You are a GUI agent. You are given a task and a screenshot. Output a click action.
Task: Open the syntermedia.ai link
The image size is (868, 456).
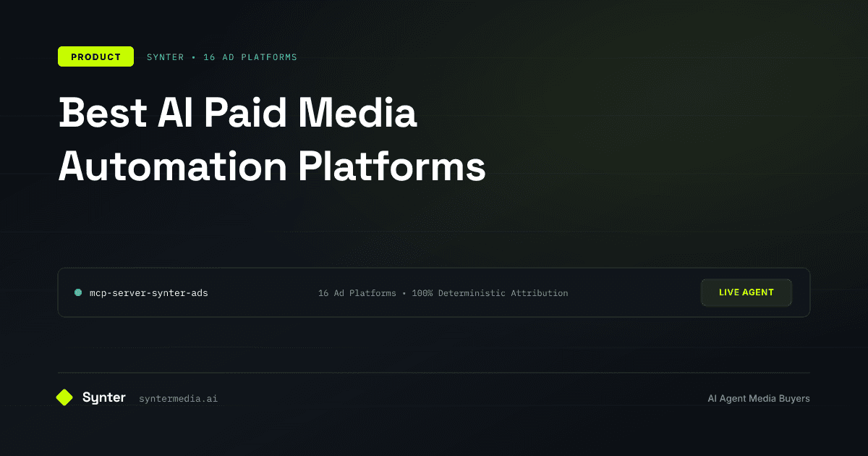178,398
